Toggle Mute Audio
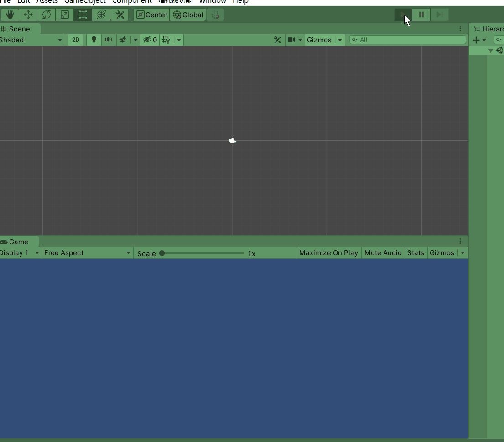The height and width of the screenshot is (442, 504). click(383, 253)
